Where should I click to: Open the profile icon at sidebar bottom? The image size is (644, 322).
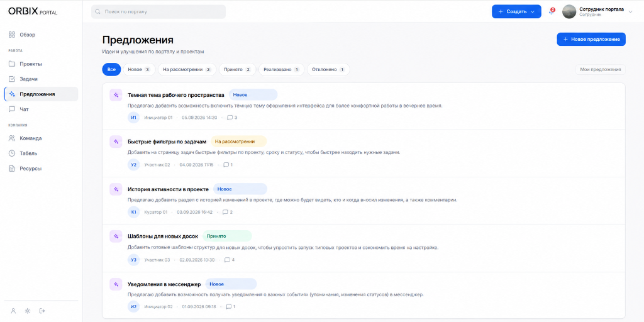point(13,311)
